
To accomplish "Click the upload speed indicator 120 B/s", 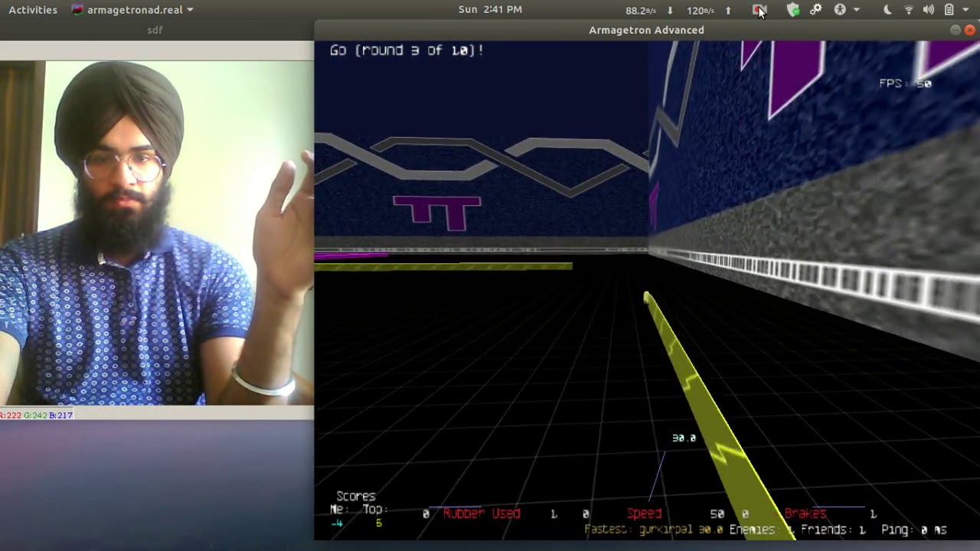I will click(709, 10).
